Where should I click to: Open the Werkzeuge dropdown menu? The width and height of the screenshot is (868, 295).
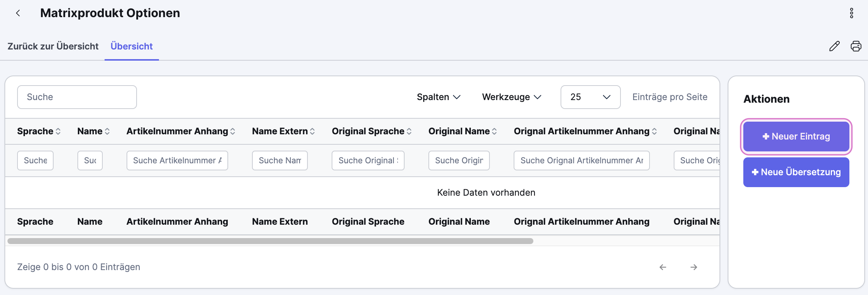tap(511, 97)
